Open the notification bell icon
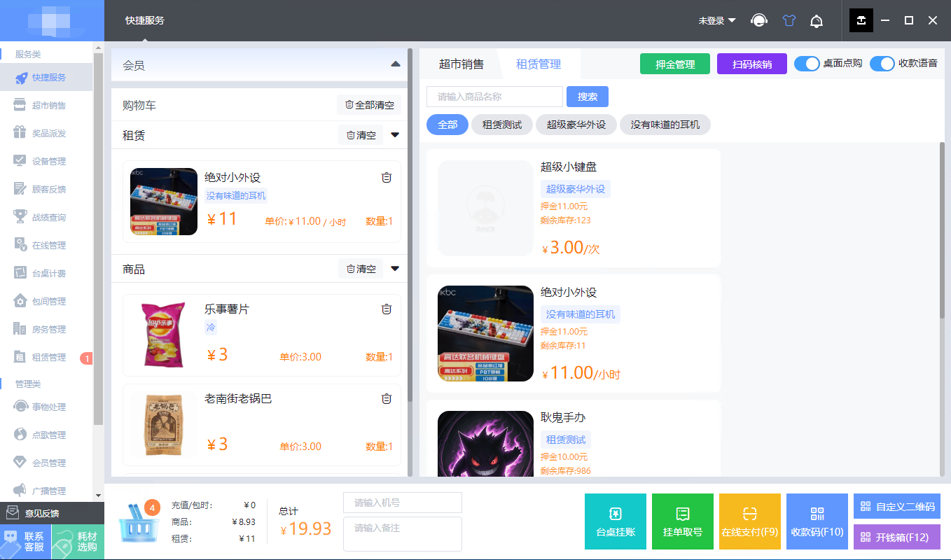Viewport: 951px width, 560px height. (817, 21)
